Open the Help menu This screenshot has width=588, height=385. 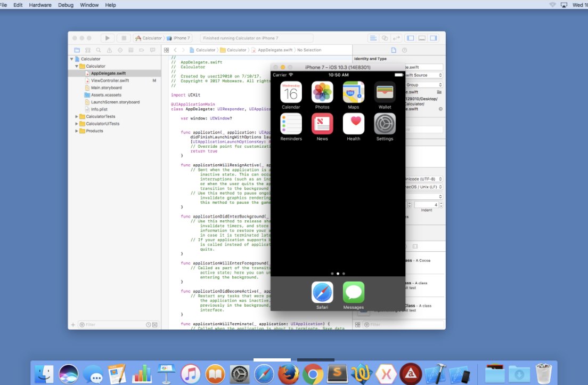[x=110, y=5]
